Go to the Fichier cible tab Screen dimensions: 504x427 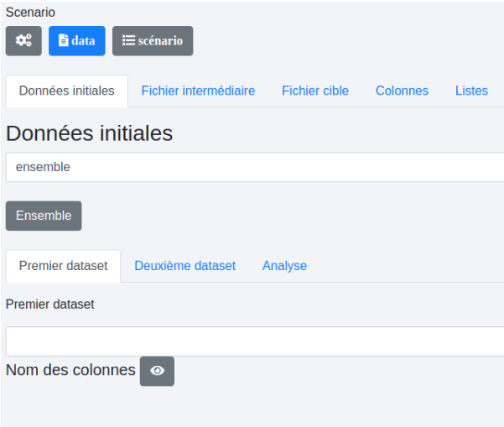tap(315, 91)
